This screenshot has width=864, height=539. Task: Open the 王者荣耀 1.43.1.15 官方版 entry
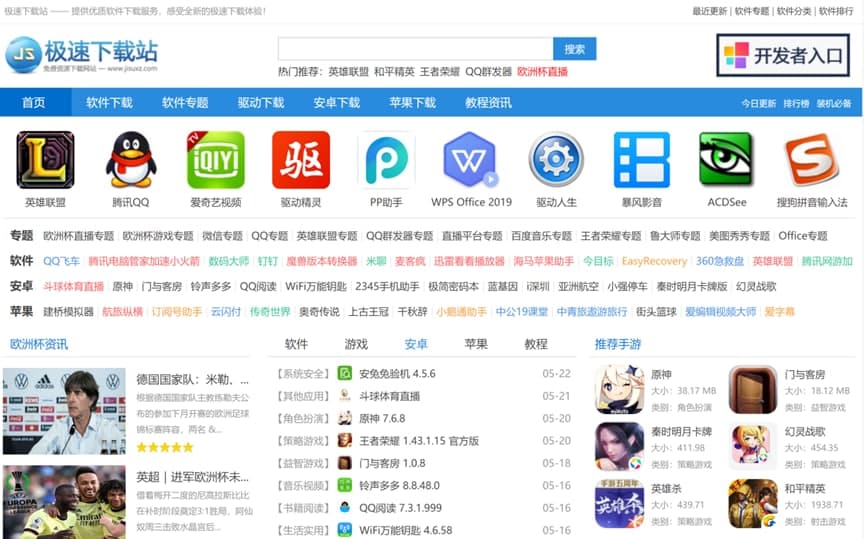tap(418, 441)
